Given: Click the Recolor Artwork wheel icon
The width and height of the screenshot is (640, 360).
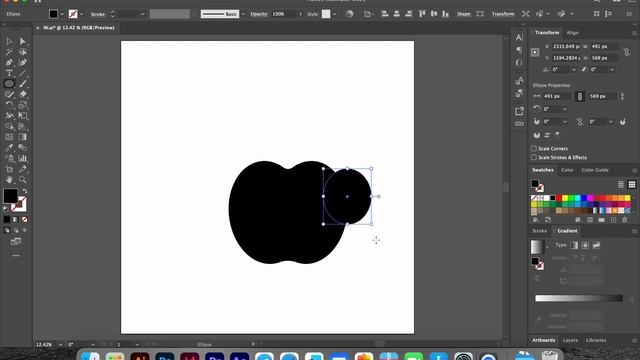Looking at the screenshot, I should point(349,14).
